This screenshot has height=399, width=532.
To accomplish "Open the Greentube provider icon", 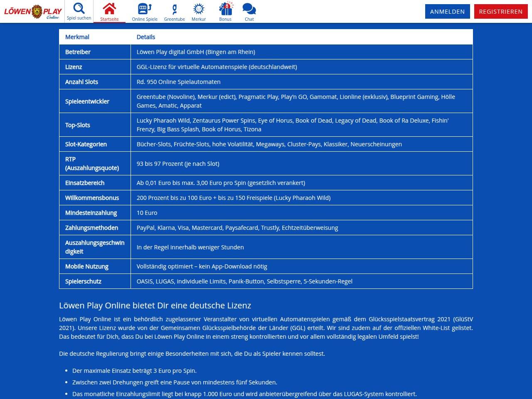I will (x=175, y=9).
